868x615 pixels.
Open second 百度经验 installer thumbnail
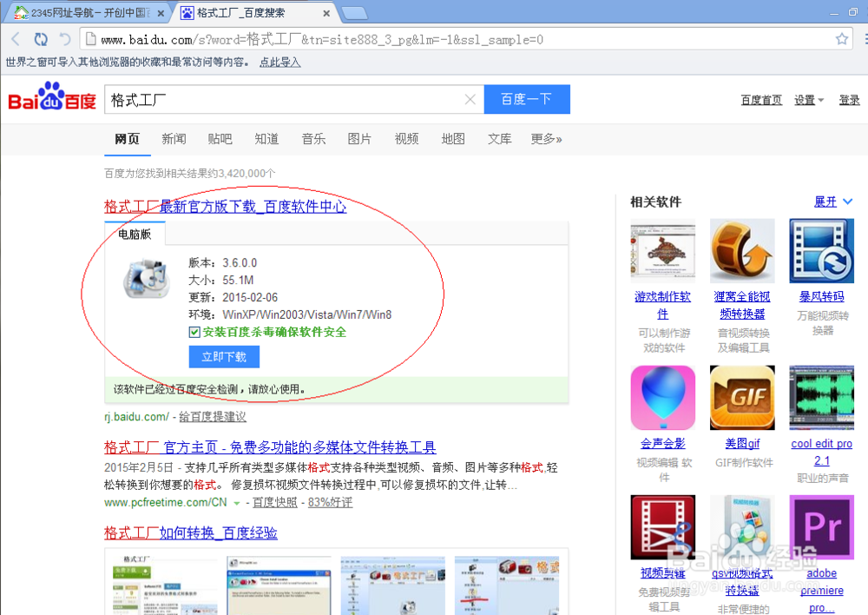coord(279,585)
